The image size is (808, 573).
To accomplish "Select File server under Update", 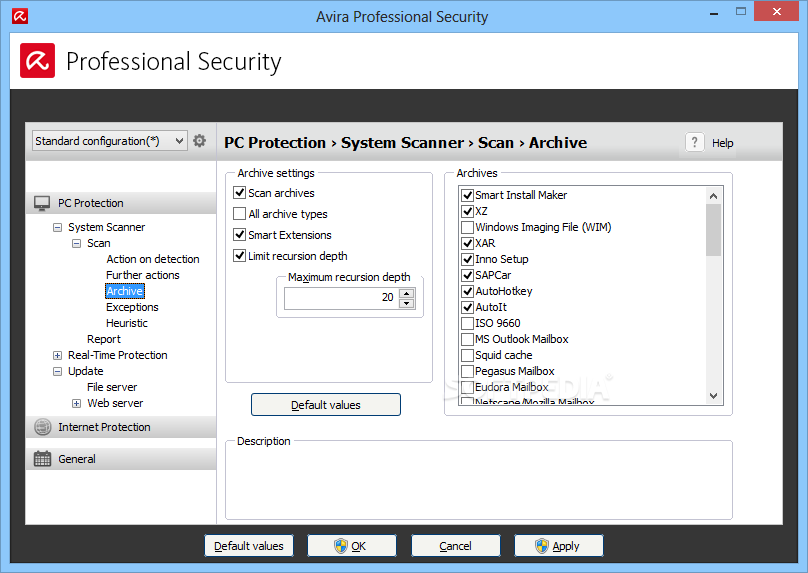I will tap(112, 387).
